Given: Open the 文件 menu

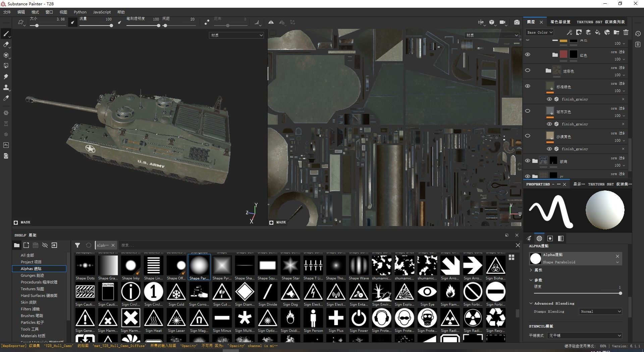Looking at the screenshot, I should [x=7, y=12].
